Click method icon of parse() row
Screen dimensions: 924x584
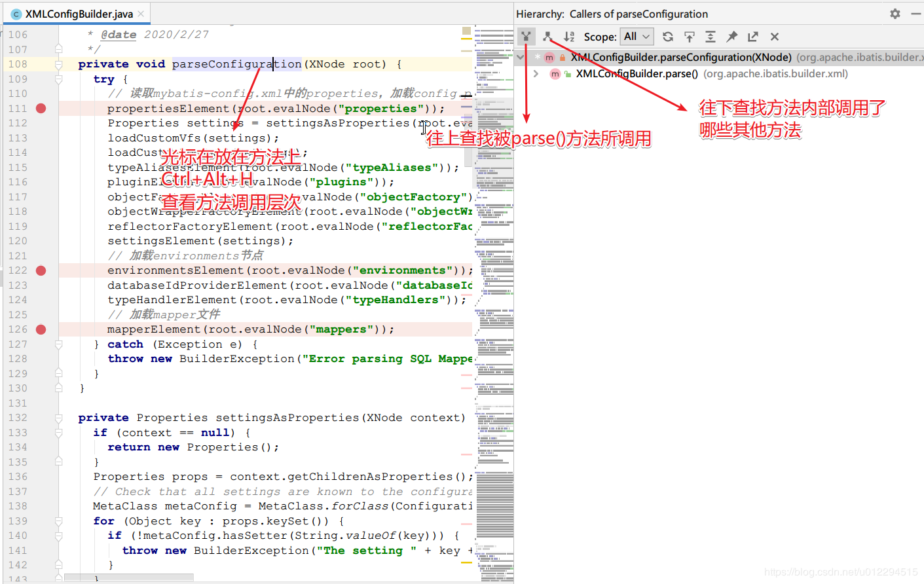(x=555, y=74)
